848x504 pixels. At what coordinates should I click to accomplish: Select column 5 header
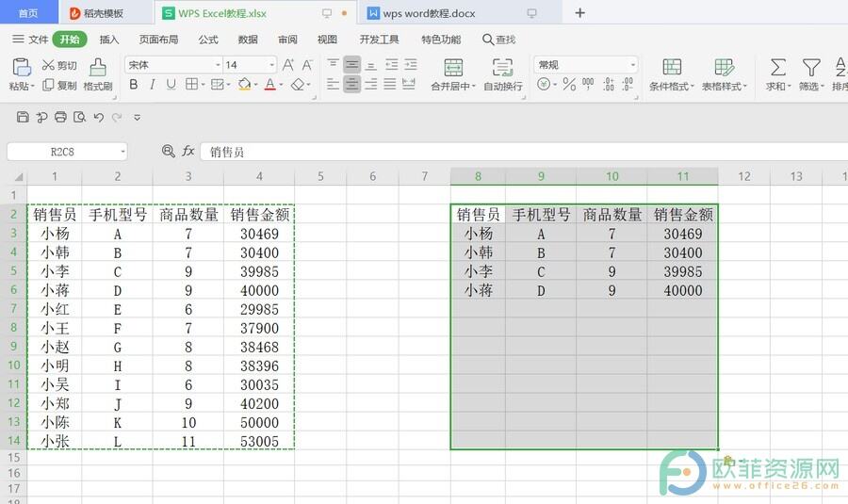pyautogui.click(x=320, y=176)
